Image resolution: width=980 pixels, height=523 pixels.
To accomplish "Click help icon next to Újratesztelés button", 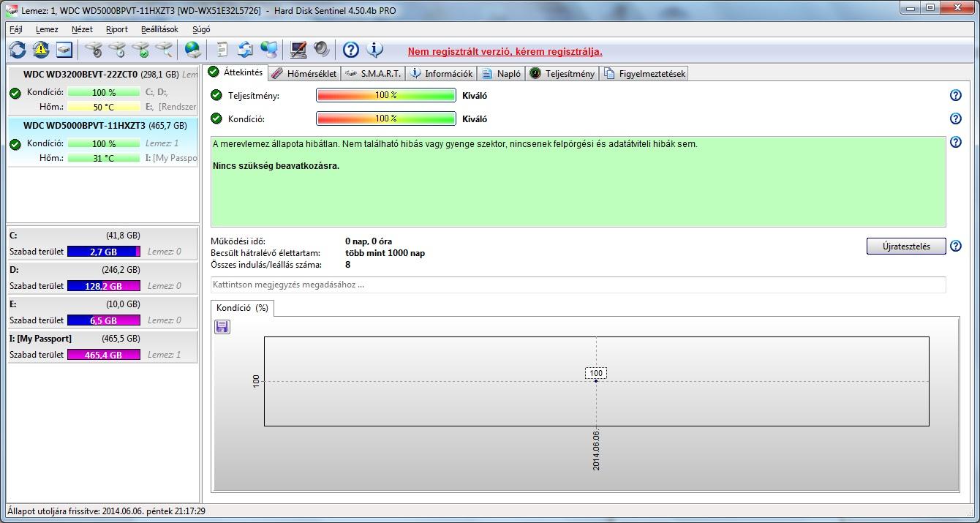I will [955, 246].
